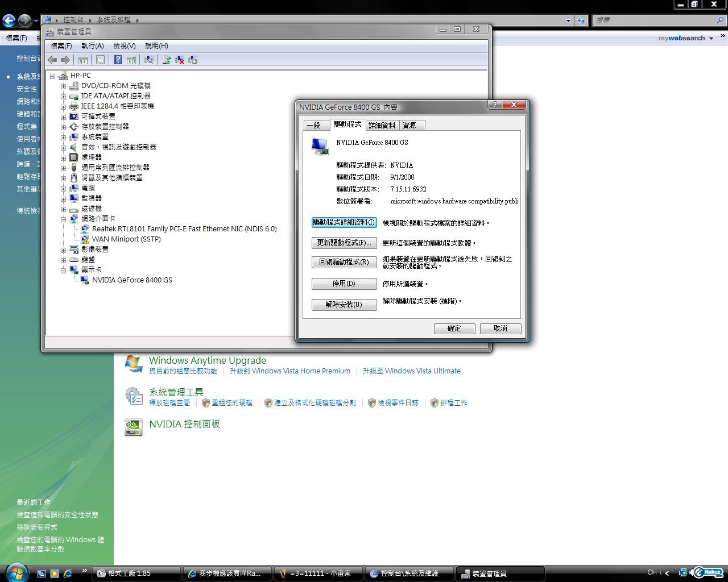Switch to the 詳細資料 tab
Viewport: 728px width, 582px height.
[382, 125]
